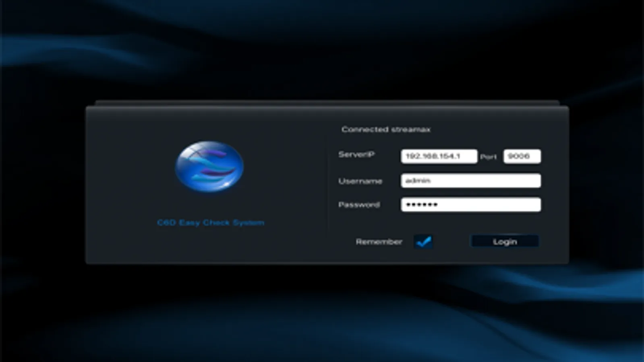The image size is (644, 362).
Task: Activate the Password input field
Action: [471, 204]
